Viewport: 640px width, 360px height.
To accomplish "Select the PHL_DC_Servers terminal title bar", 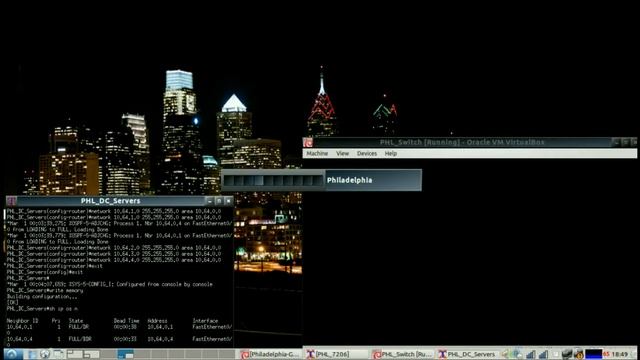I will pos(110,201).
